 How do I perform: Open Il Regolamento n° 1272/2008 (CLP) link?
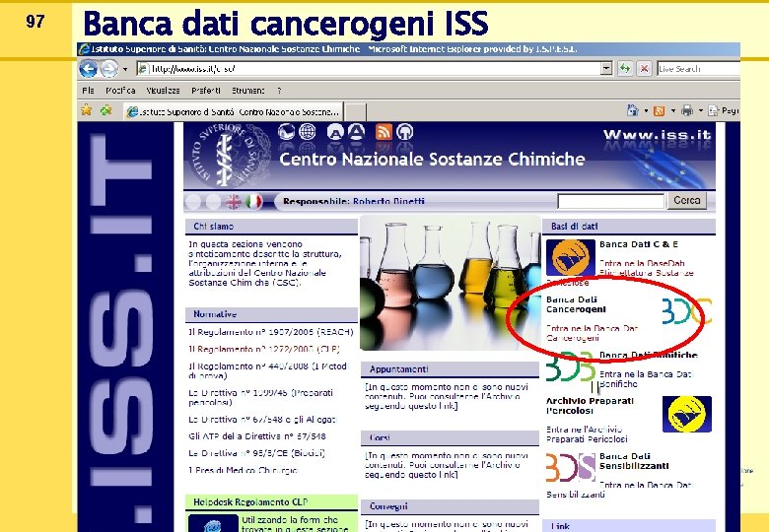pyautogui.click(x=264, y=350)
